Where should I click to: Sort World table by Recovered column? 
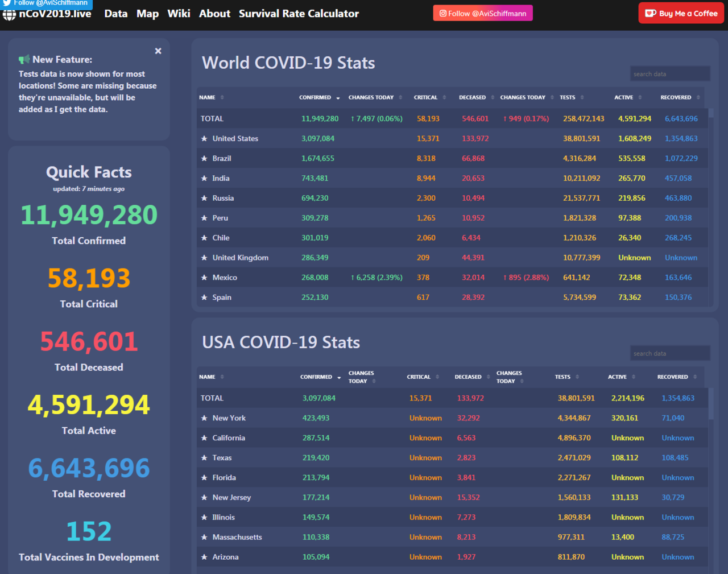[680, 97]
